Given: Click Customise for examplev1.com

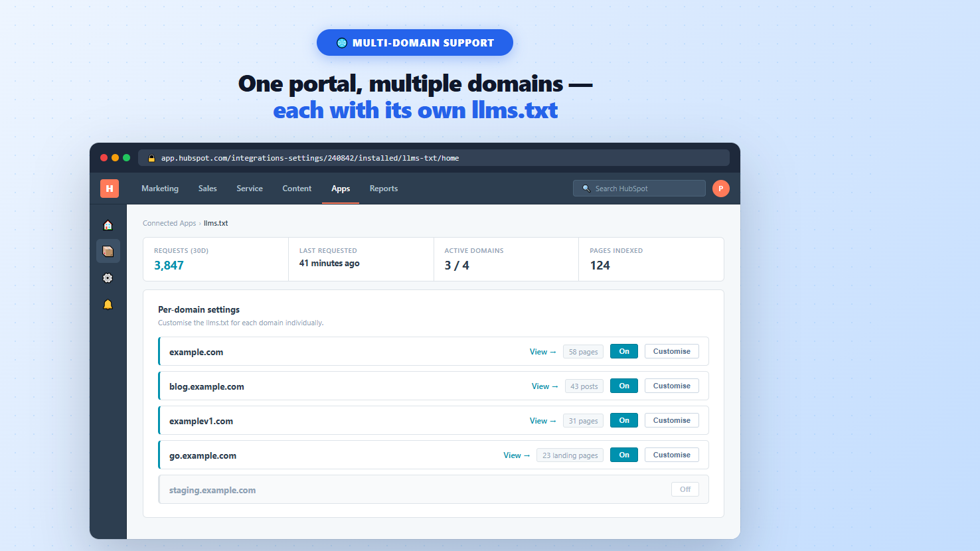Looking at the screenshot, I should (x=672, y=420).
